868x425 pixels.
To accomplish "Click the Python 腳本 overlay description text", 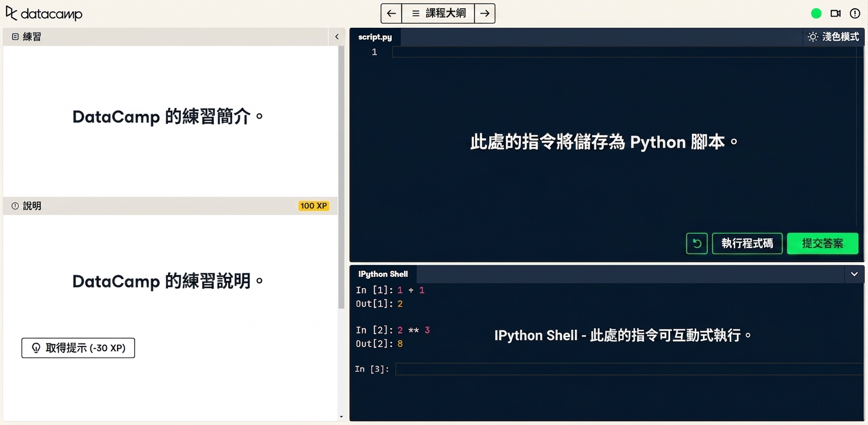I will coord(605,142).
